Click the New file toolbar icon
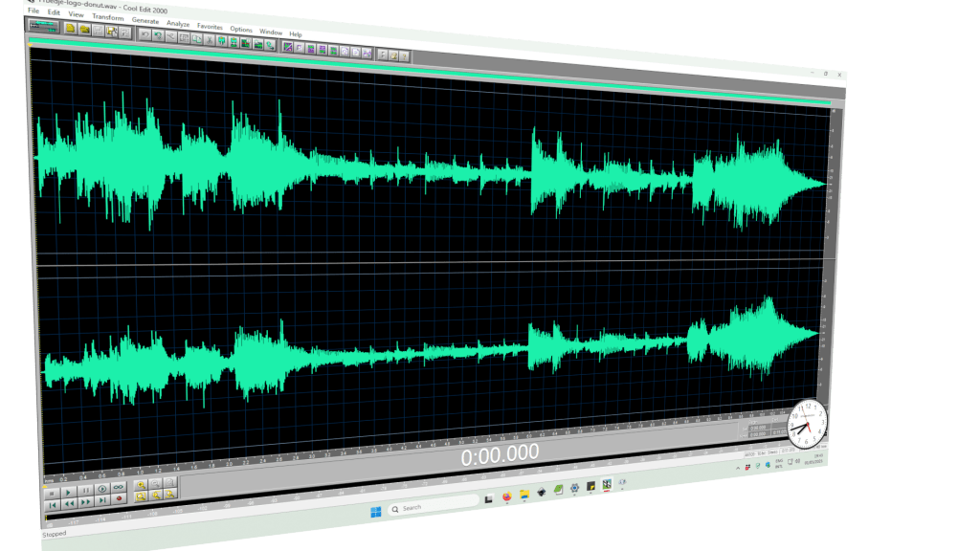Screen dimensions: 980x551 (x=70, y=29)
